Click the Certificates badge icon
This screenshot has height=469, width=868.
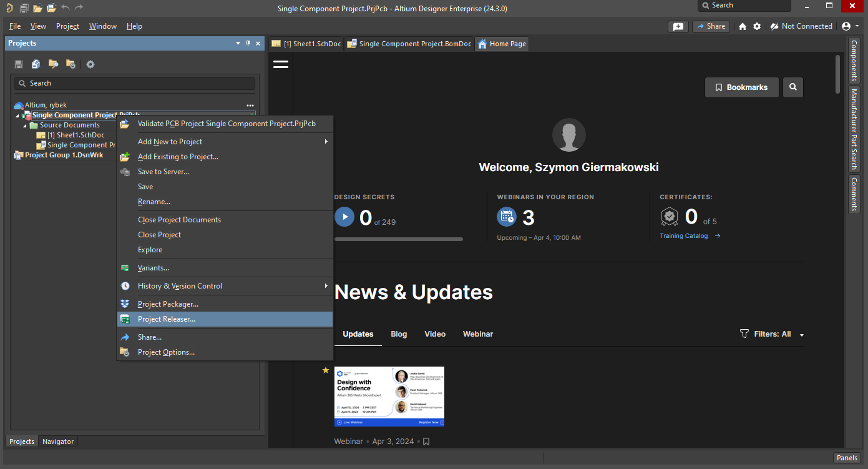(670, 217)
